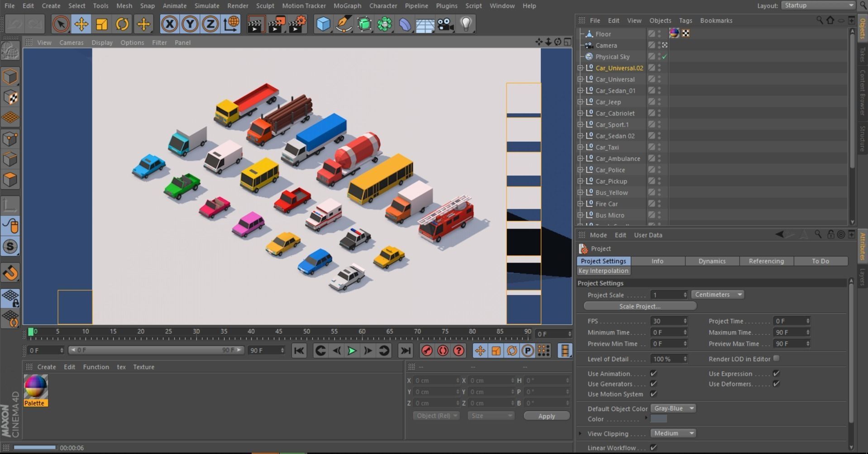Click the search icon in Objects manager
The image size is (868, 454).
point(820,20)
